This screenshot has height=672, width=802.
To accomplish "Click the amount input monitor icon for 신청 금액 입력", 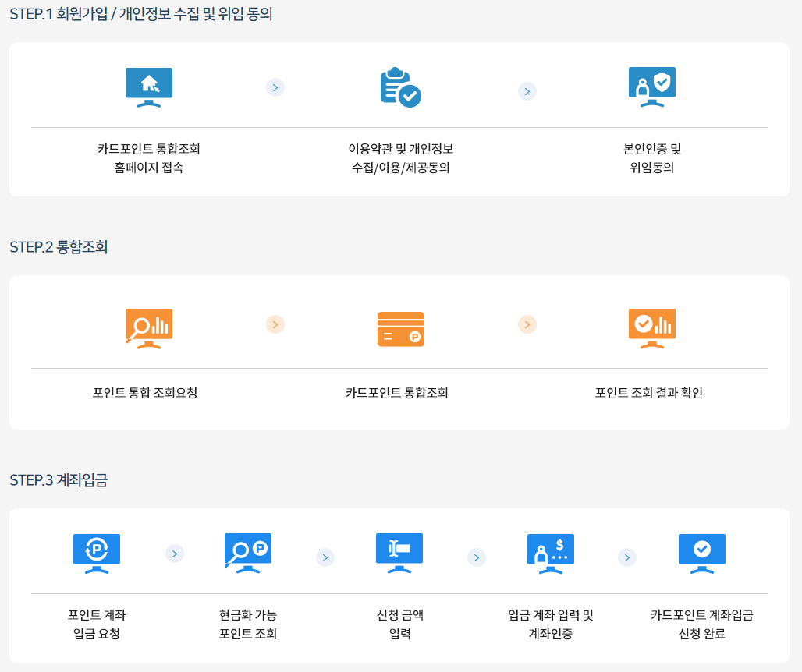I will pos(399,554).
